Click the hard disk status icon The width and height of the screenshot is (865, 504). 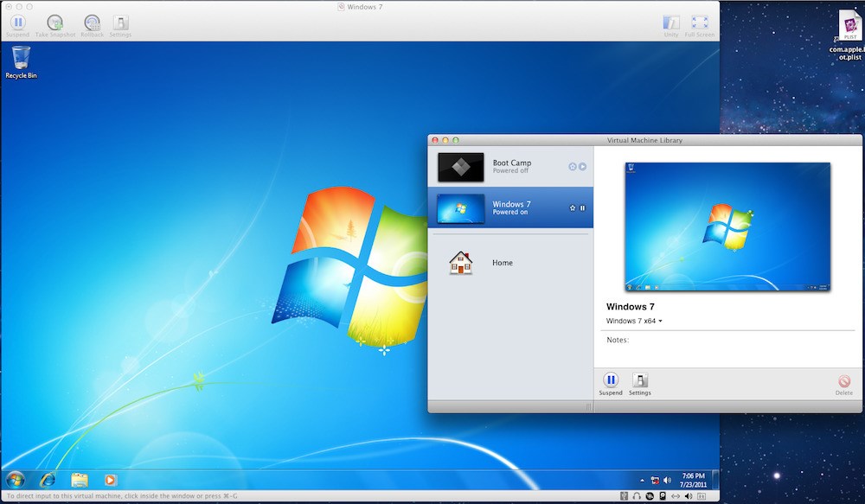coord(663,496)
